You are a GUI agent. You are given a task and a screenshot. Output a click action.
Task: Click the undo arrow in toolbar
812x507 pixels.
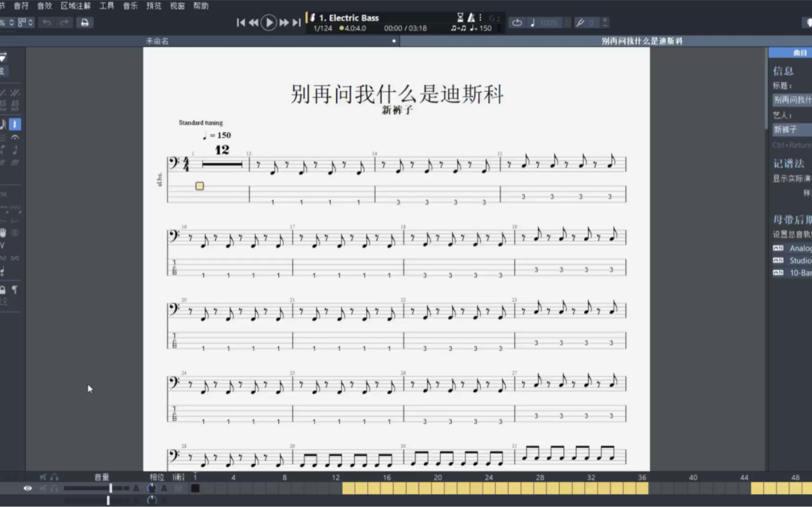click(x=46, y=22)
